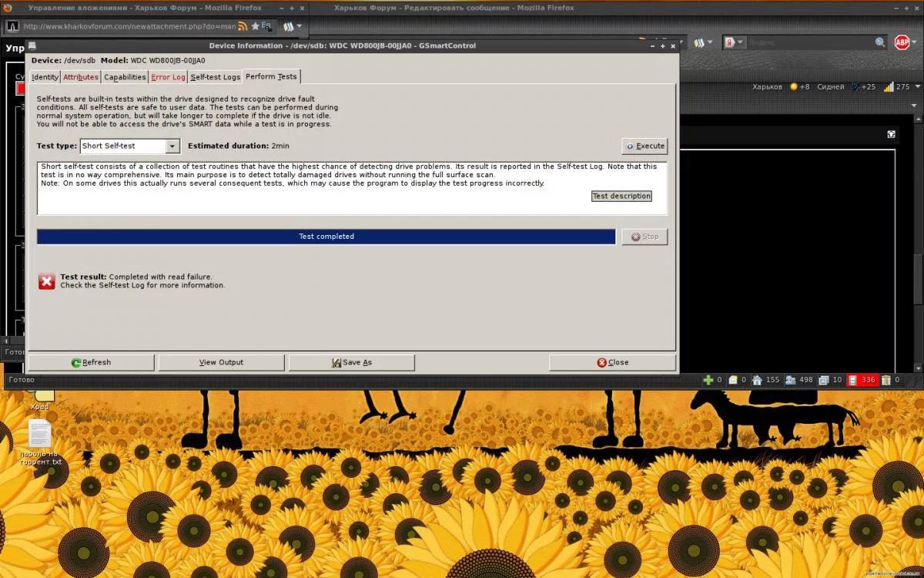Image resolution: width=924 pixels, height=578 pixels.
Task: Click the bar chart rank icon showing 275
Action: coord(888,86)
